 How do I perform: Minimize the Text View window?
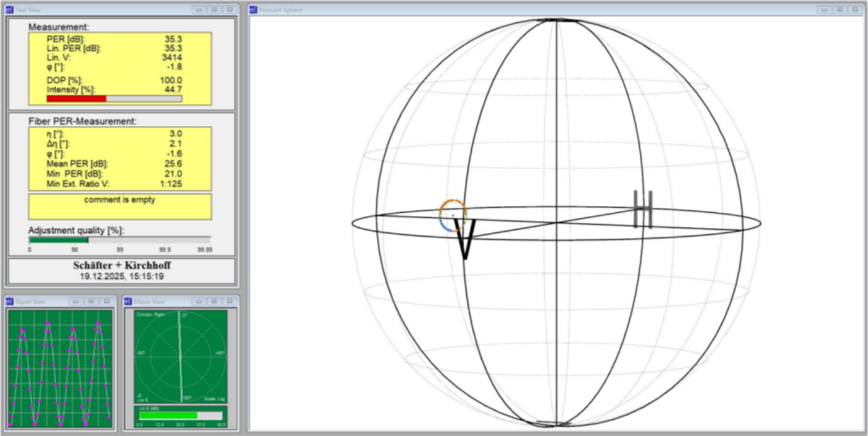198,9
